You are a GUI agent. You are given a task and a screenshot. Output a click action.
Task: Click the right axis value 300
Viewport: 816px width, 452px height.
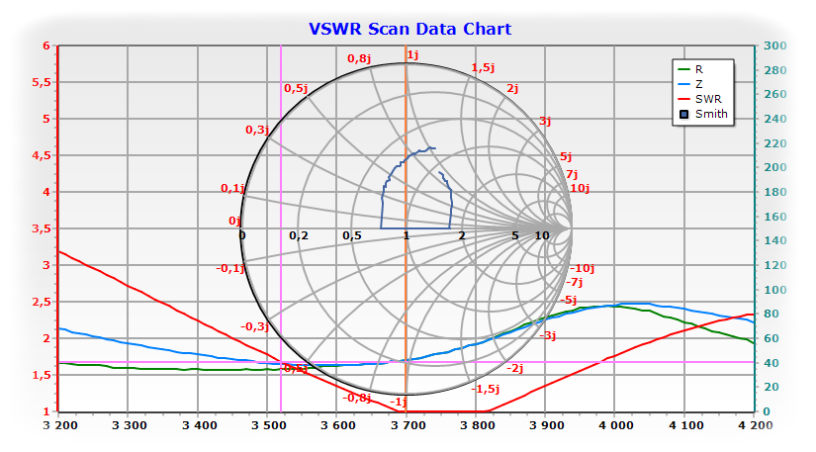[775, 46]
